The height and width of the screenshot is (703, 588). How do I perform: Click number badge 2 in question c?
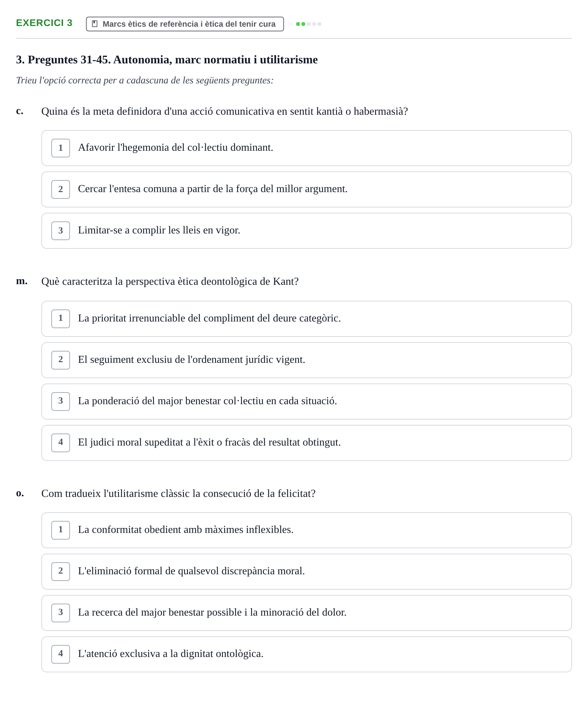(x=61, y=189)
